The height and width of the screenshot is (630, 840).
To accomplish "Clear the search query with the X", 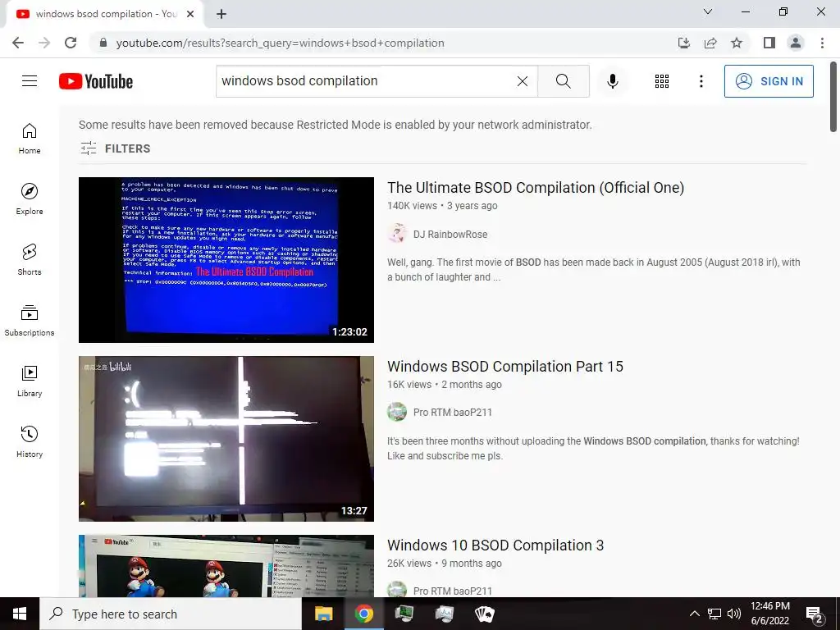I will tap(523, 81).
